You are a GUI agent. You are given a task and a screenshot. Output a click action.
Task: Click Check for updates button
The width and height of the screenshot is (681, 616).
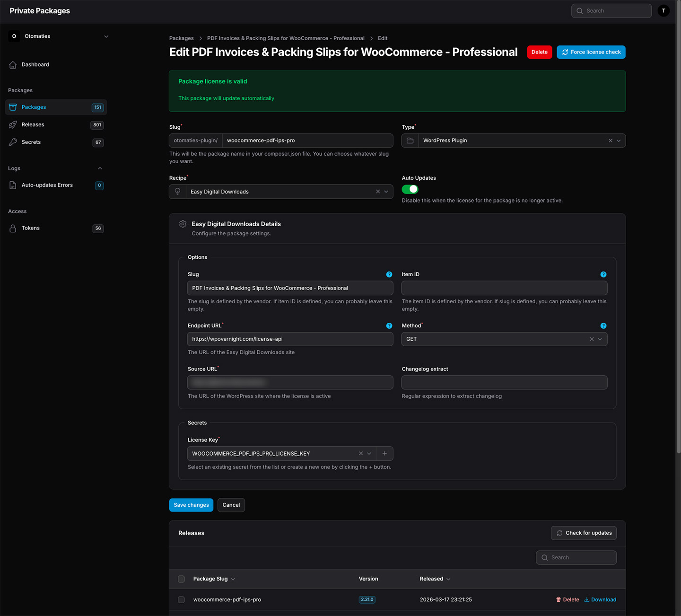(584, 533)
